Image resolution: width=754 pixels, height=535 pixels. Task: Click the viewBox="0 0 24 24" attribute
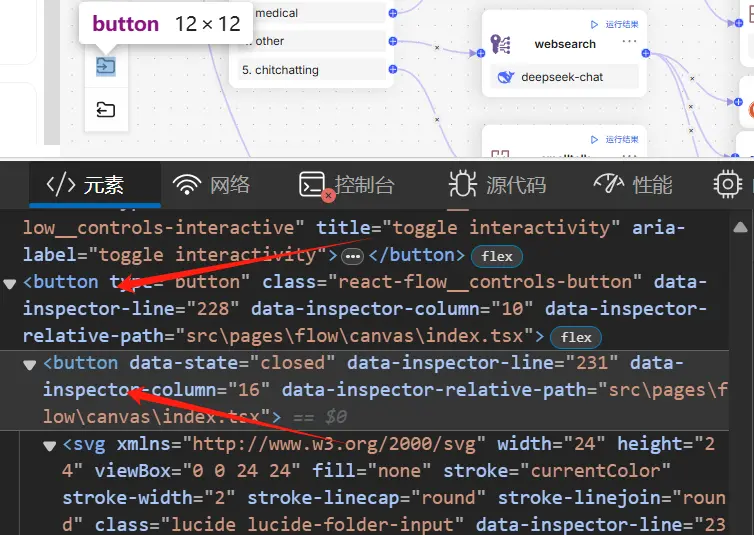point(198,471)
